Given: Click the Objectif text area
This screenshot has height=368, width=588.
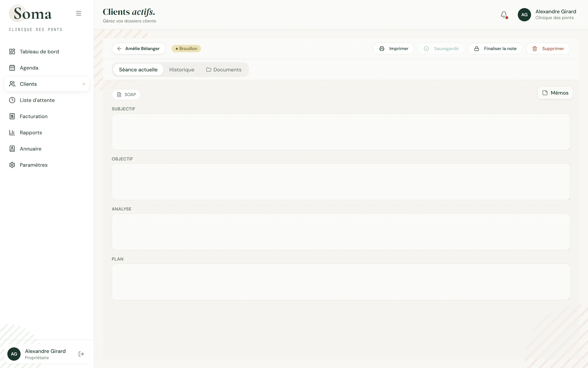Looking at the screenshot, I should [341, 182].
